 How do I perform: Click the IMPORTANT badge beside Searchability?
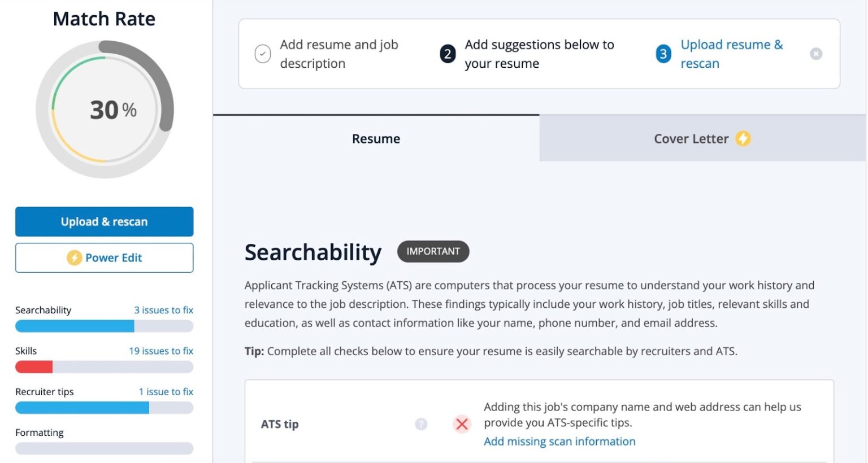433,251
